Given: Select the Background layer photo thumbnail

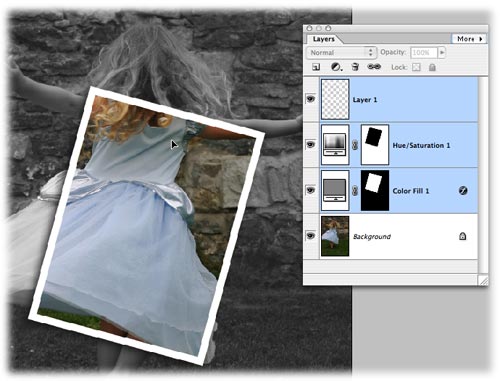Looking at the screenshot, I should click(335, 236).
